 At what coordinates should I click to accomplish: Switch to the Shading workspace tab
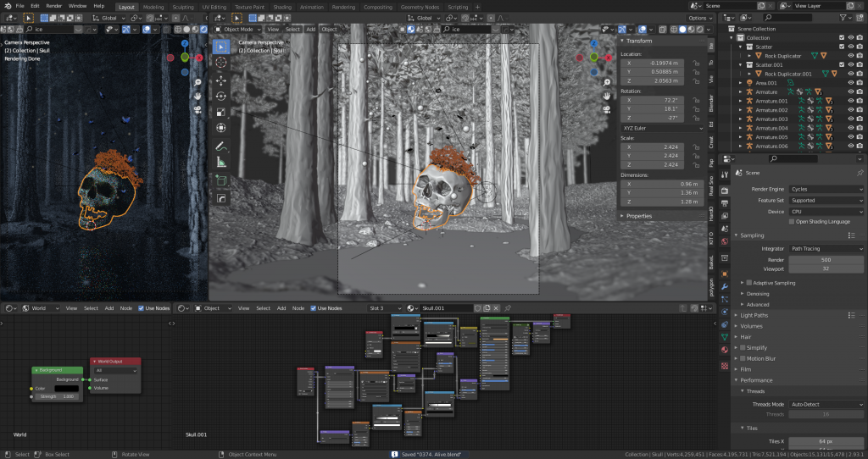[281, 7]
